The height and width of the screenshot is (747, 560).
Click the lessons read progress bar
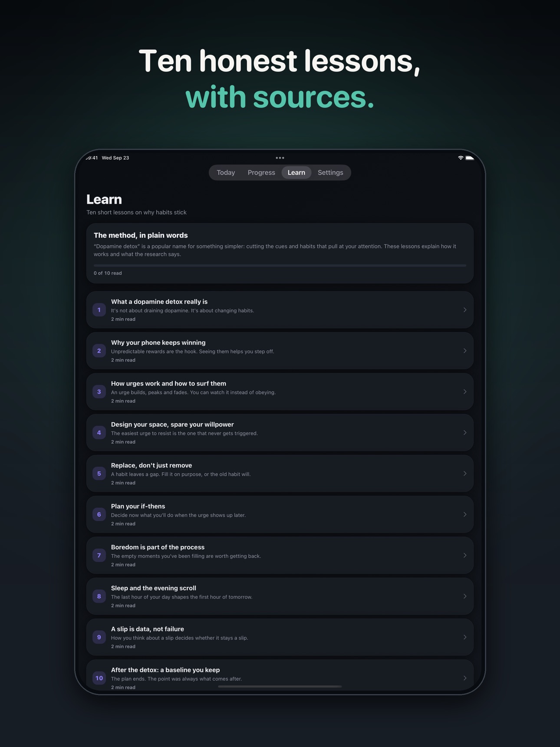coord(280,265)
